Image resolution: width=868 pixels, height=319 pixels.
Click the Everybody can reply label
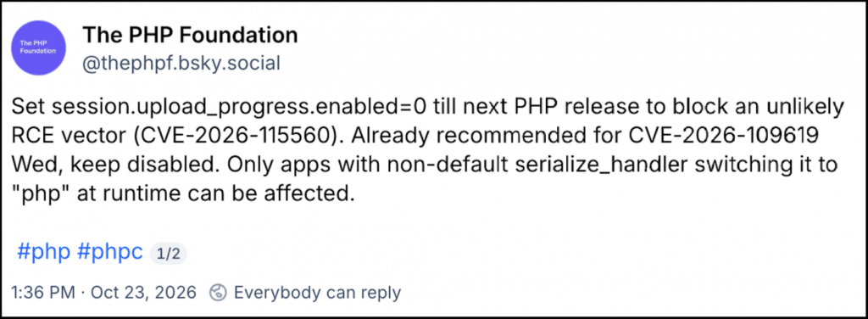click(317, 293)
